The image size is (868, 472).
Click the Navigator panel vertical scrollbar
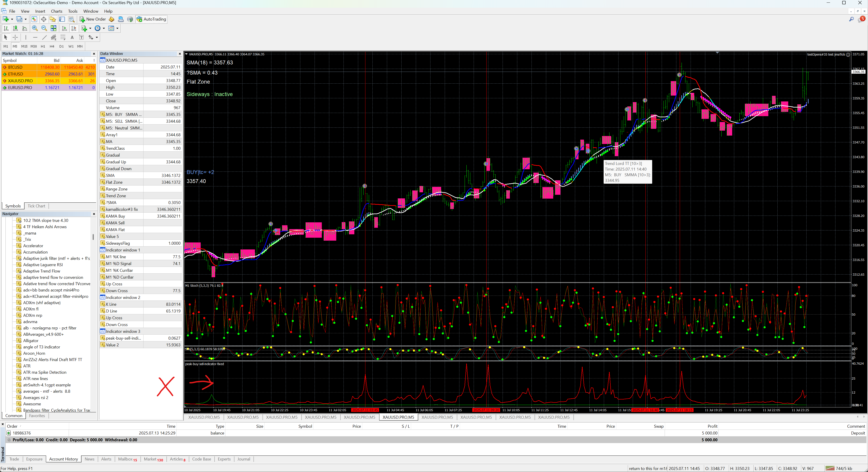click(x=93, y=237)
